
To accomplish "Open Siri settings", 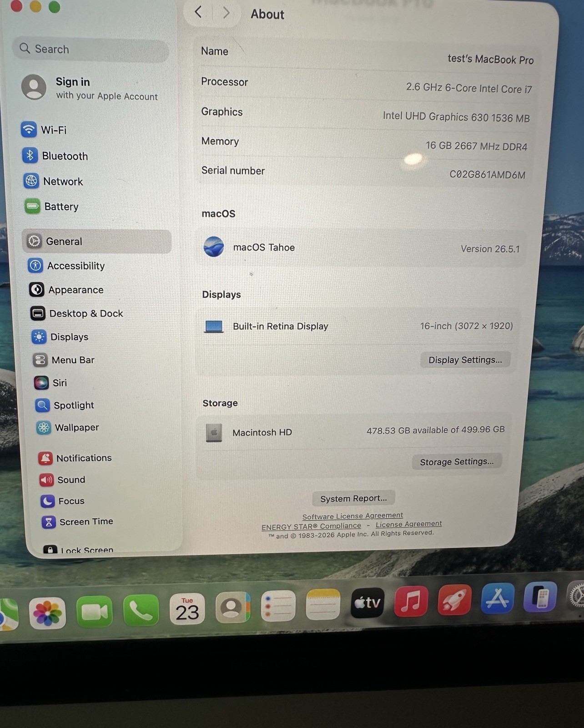I will tap(50, 383).
